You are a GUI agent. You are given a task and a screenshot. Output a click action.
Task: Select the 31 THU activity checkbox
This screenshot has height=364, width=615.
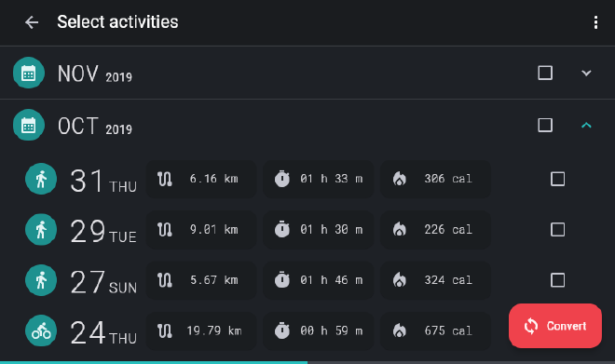pos(558,179)
